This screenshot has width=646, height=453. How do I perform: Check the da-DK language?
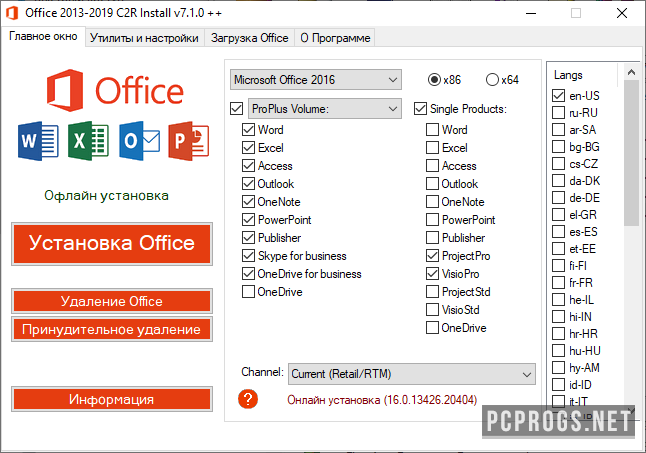click(x=558, y=180)
